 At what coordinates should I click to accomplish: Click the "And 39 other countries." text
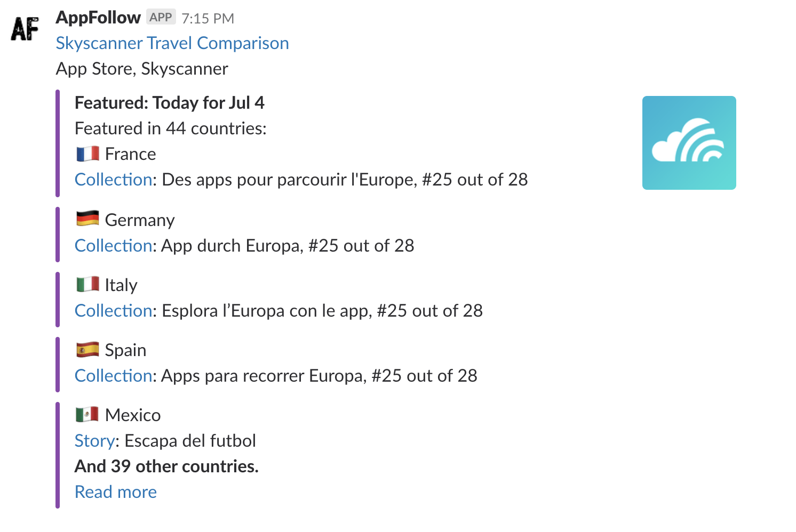pos(166,466)
